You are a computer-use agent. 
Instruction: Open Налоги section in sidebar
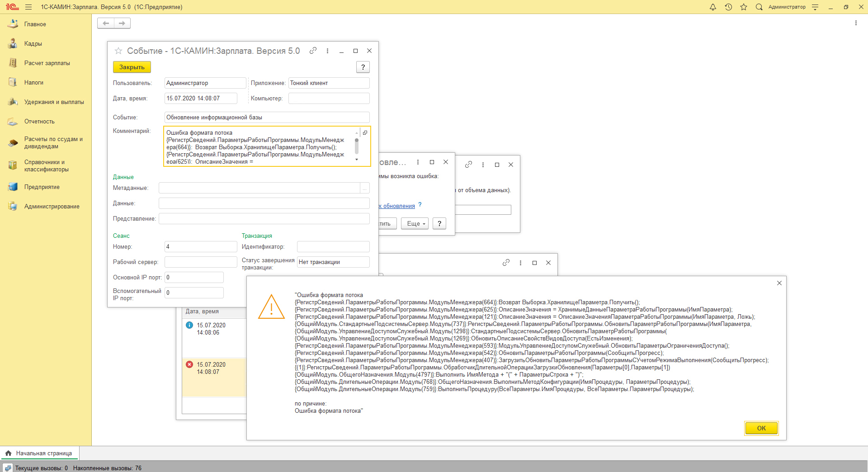pyautogui.click(x=46, y=82)
